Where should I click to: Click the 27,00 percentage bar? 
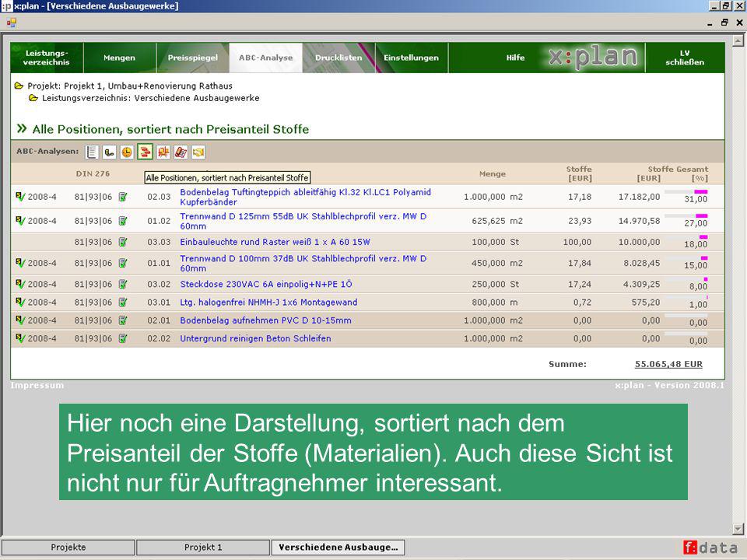pyautogui.click(x=686, y=215)
